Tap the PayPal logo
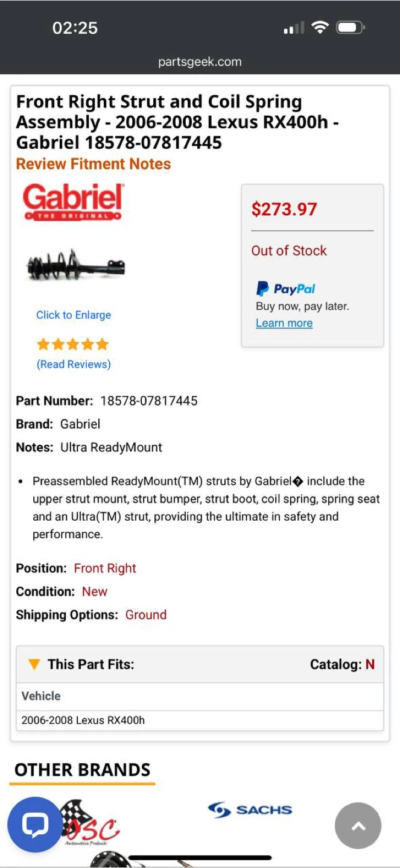400x868 pixels. click(x=285, y=289)
